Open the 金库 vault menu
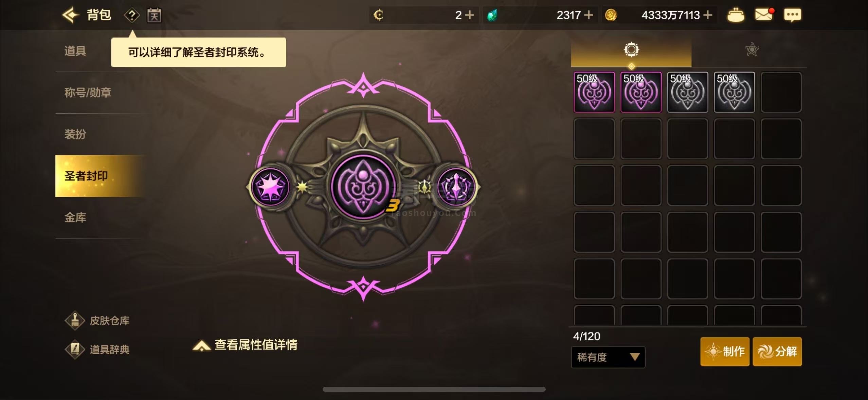The height and width of the screenshot is (400, 868). (x=75, y=217)
